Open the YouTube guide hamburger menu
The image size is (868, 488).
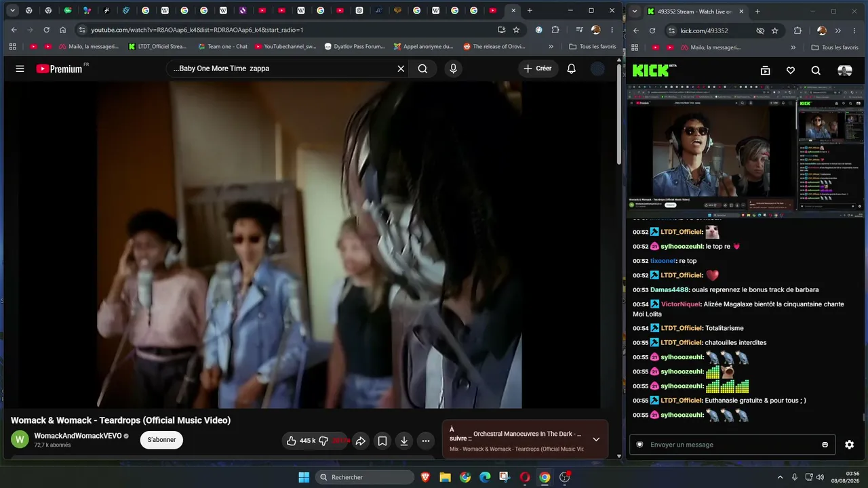click(20, 68)
